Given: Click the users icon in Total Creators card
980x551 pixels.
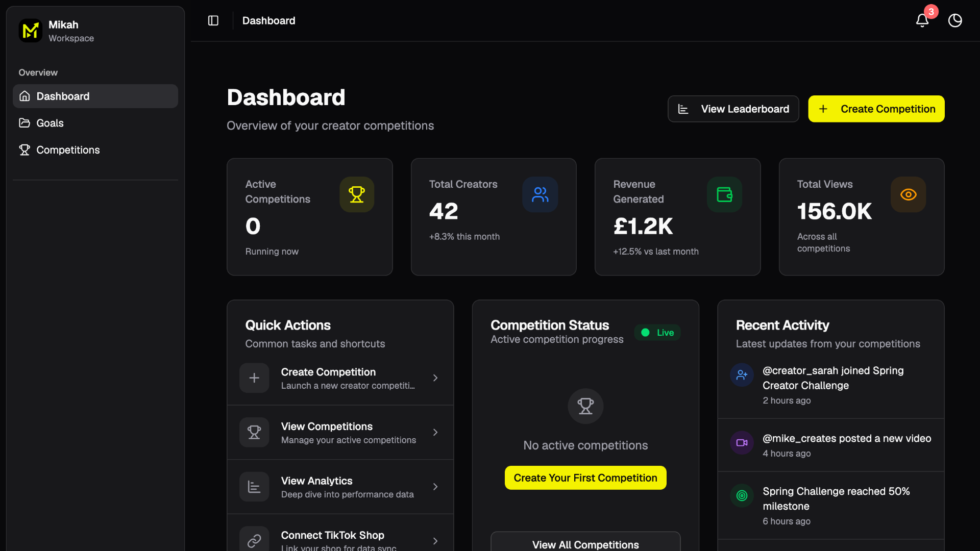Looking at the screenshot, I should click(540, 194).
